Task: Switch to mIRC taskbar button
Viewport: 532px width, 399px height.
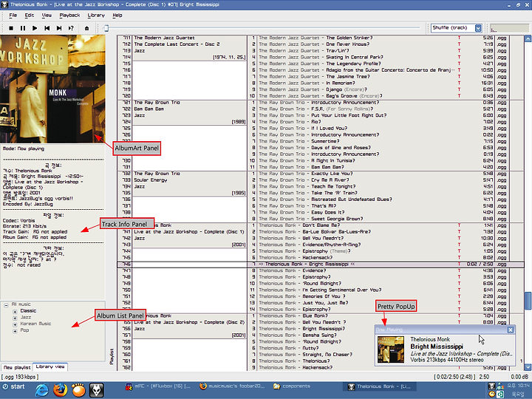Action: point(158,386)
